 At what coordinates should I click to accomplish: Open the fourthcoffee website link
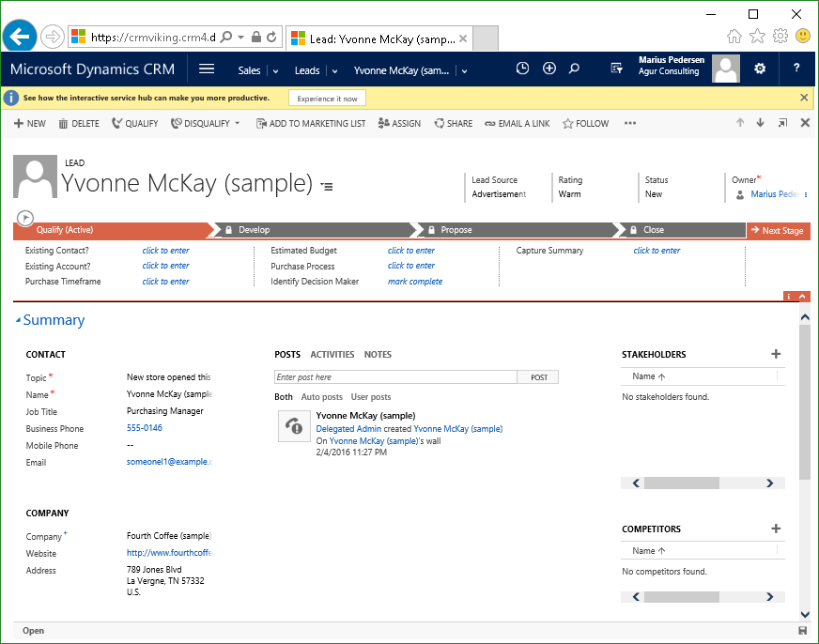click(169, 553)
